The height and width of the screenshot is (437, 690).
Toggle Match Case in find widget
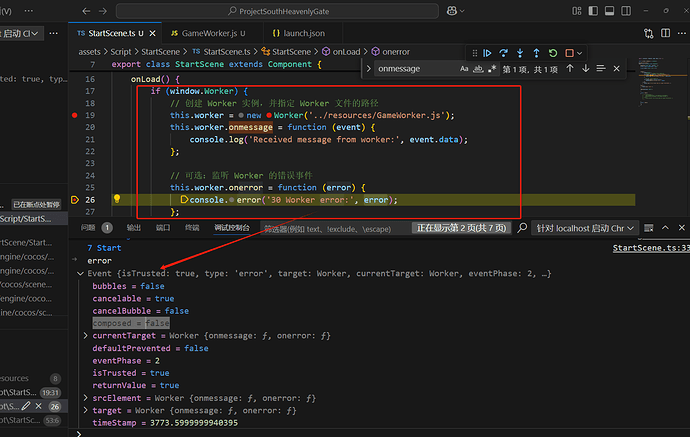pyautogui.click(x=465, y=69)
